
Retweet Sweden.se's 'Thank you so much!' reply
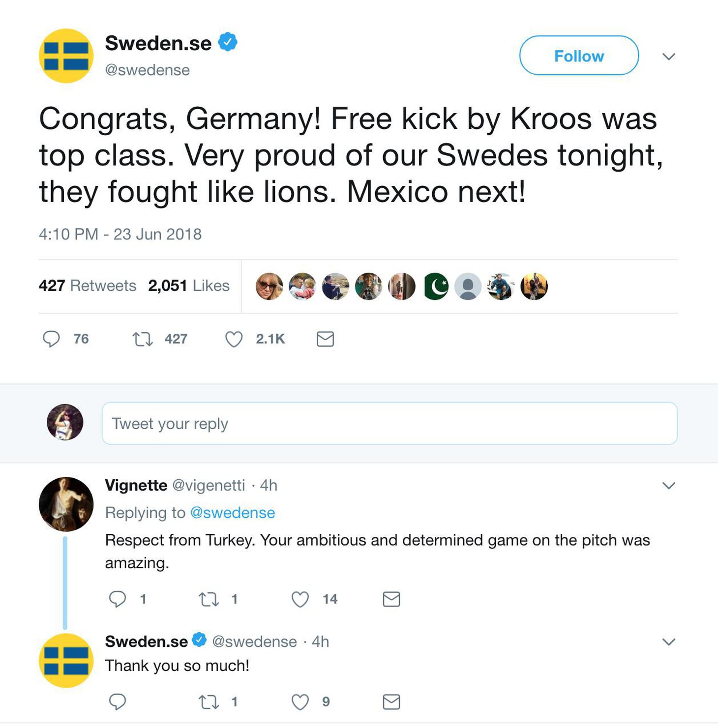(x=209, y=702)
